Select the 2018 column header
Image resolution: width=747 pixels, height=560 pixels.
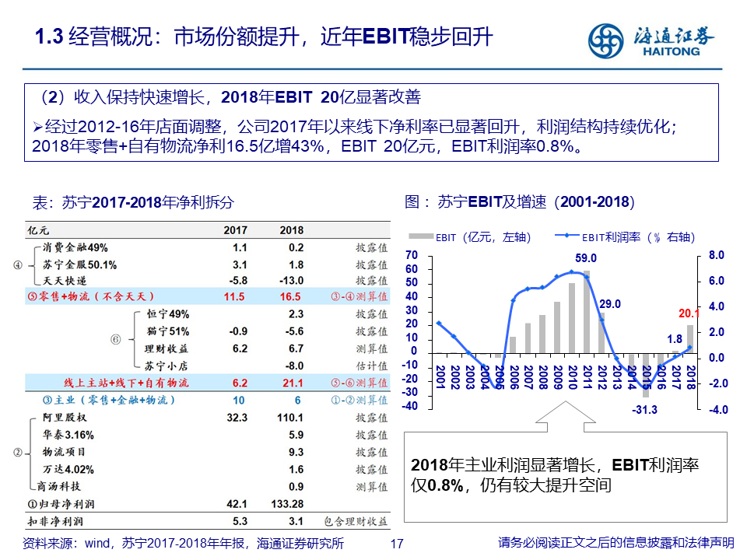(292, 230)
